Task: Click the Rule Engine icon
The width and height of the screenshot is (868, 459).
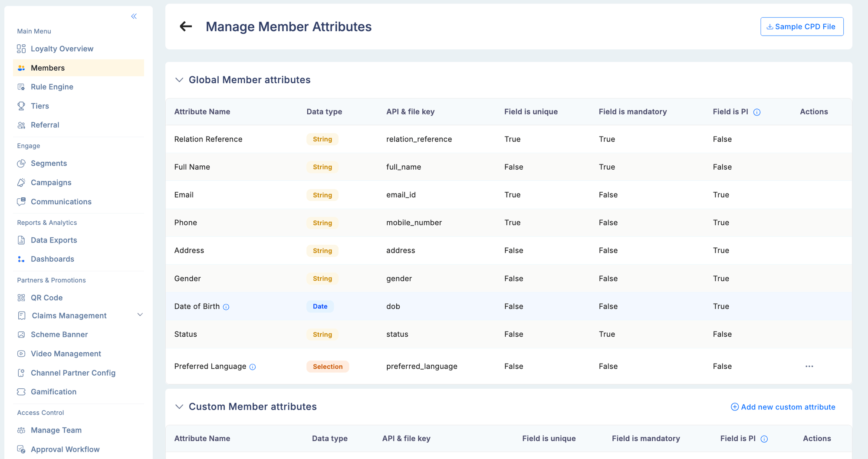Action: (21, 87)
